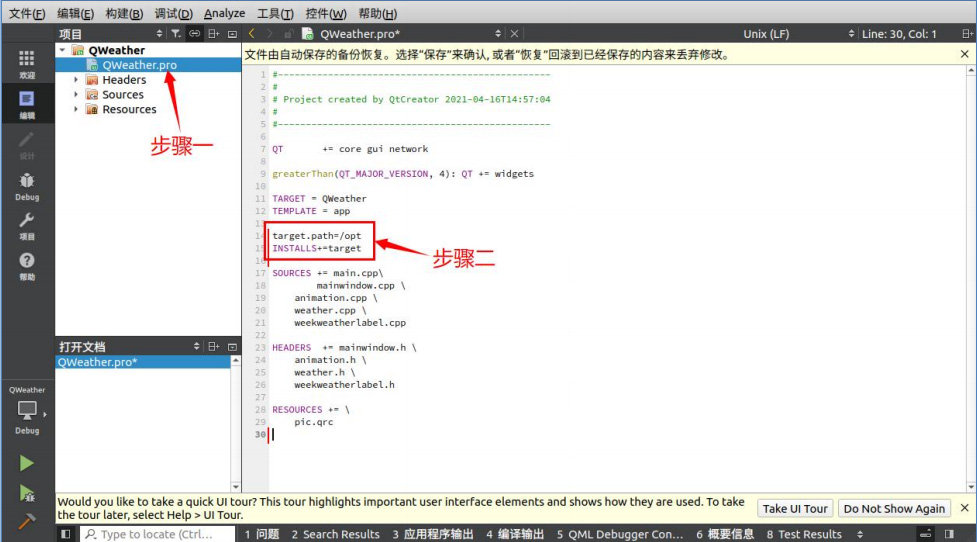Open the QWeather Debug kit selector
Image resolution: width=977 pixels, height=542 pixels.
(x=27, y=410)
